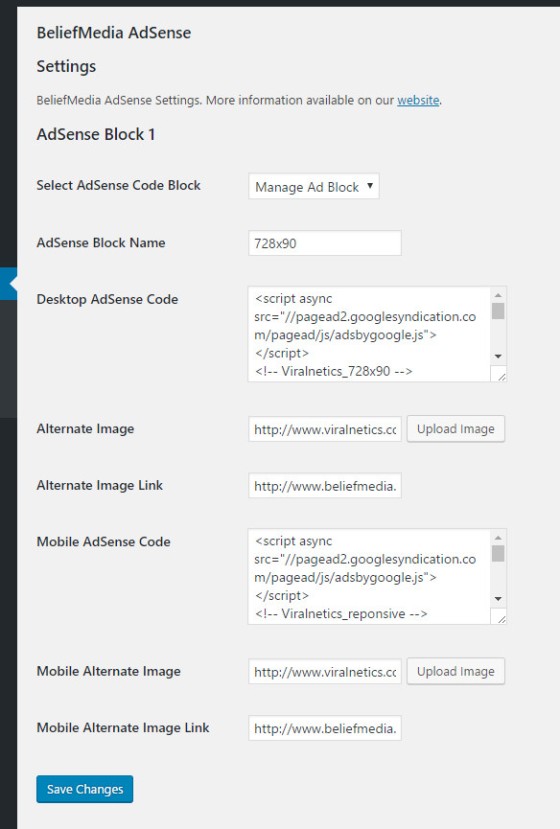560x829 pixels.
Task: Click inside Desktop AdSense Code textarea
Action: point(369,334)
